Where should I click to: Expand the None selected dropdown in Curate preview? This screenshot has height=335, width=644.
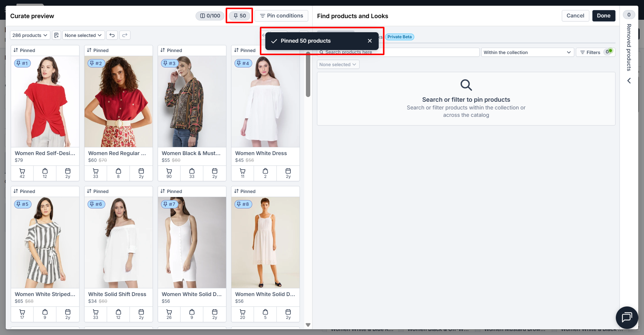pos(83,35)
